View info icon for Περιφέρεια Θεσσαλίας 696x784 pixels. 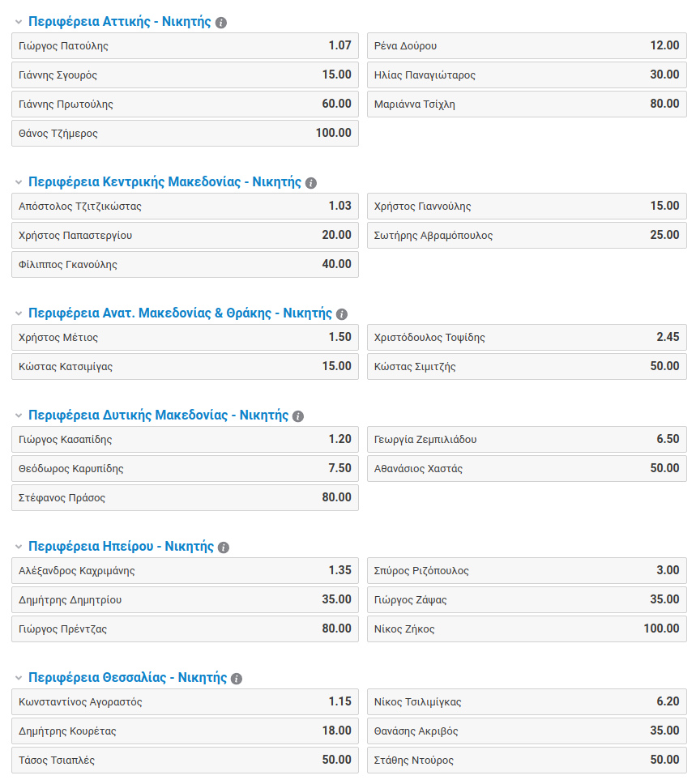(237, 679)
